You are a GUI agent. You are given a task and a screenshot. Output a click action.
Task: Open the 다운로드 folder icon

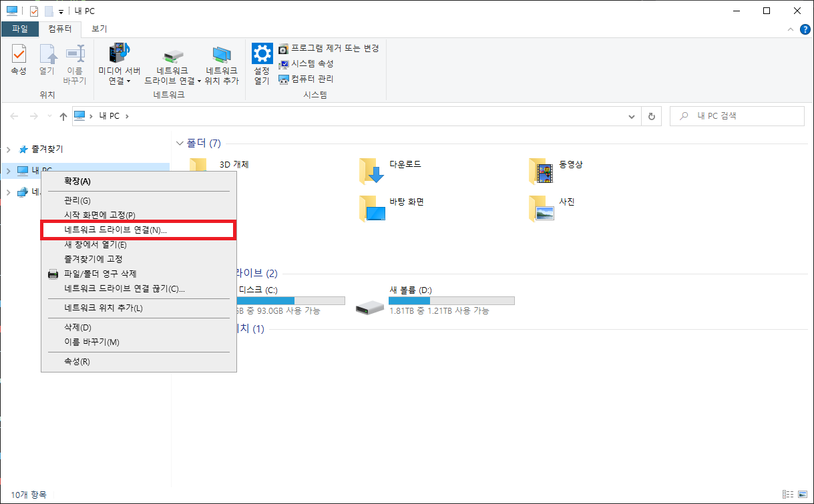click(372, 171)
